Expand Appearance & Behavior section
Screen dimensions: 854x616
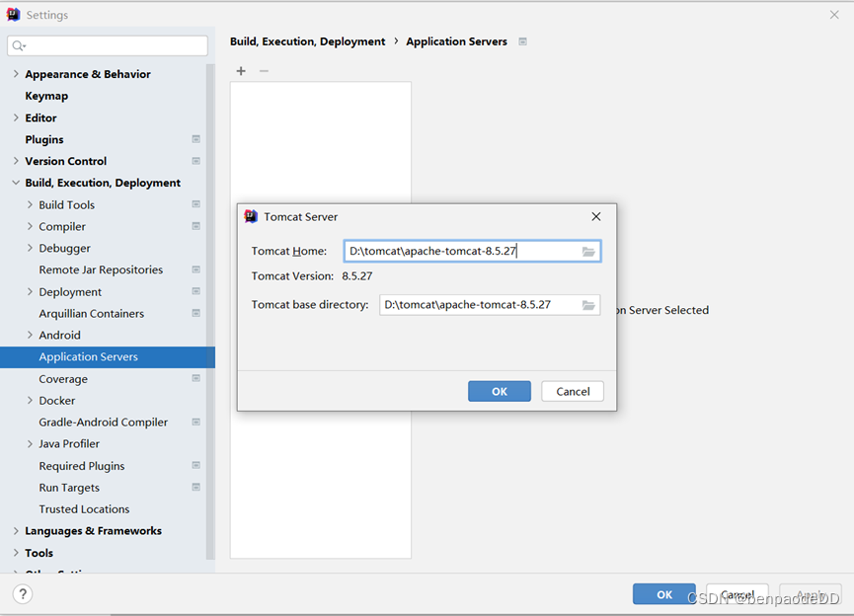[x=16, y=73]
